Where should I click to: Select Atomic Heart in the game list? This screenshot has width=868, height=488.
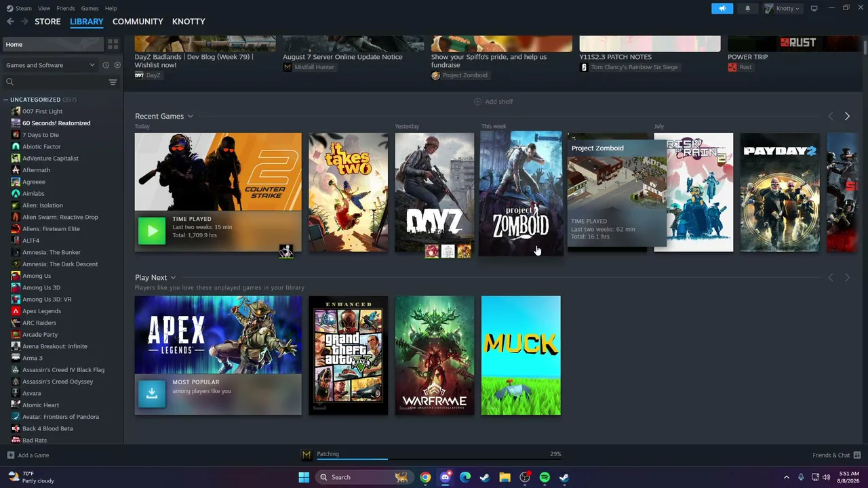41,405
